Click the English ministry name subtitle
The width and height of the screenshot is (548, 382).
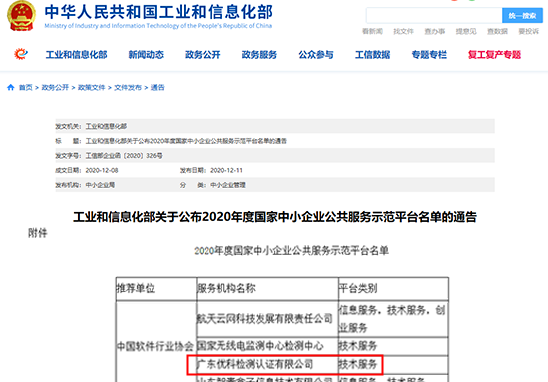point(158,26)
